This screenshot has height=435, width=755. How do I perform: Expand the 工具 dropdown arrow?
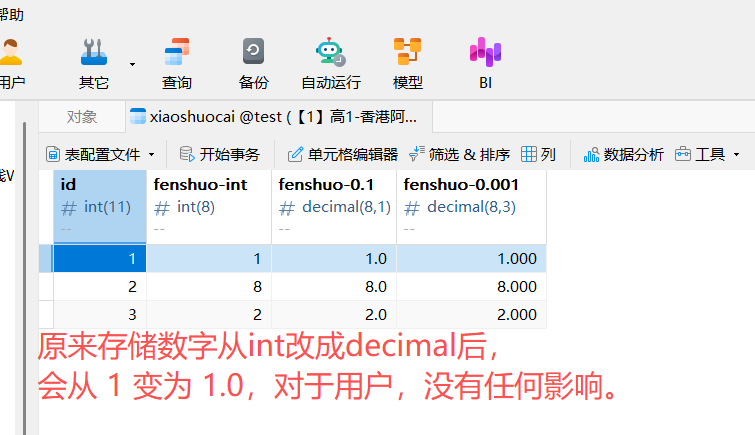click(736, 155)
